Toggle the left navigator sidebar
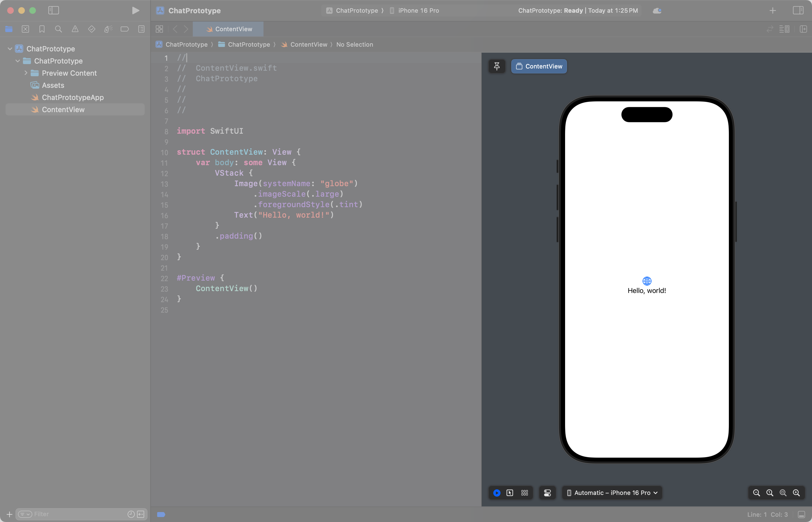Image resolution: width=812 pixels, height=522 pixels. pyautogui.click(x=54, y=10)
